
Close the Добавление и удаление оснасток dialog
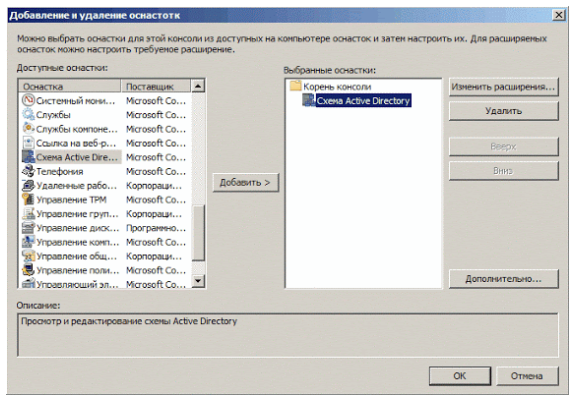click(x=559, y=15)
